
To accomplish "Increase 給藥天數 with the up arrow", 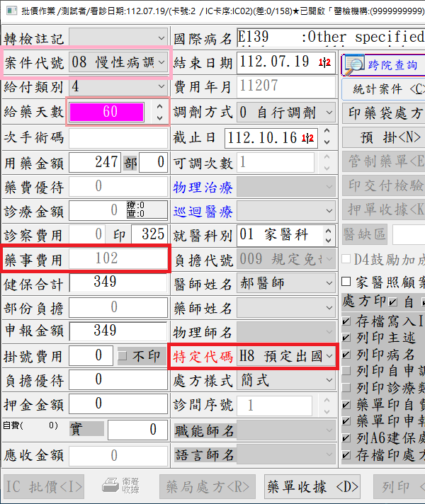I will tap(159, 107).
